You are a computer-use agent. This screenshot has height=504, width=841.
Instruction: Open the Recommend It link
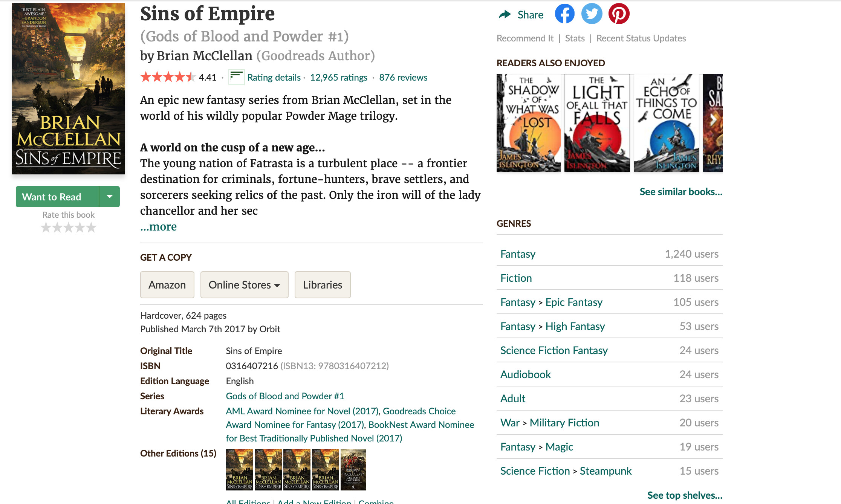[525, 38]
